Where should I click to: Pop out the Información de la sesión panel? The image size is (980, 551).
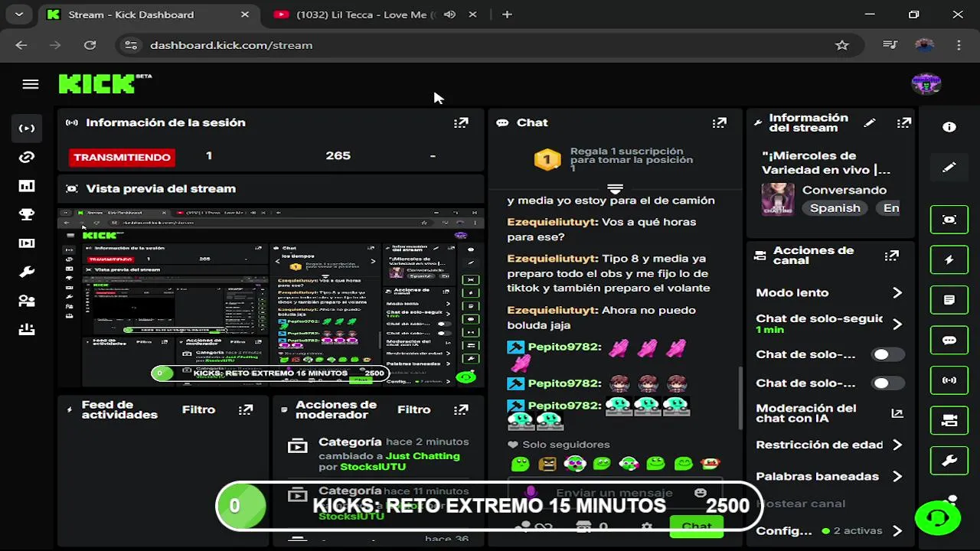pyautogui.click(x=461, y=122)
